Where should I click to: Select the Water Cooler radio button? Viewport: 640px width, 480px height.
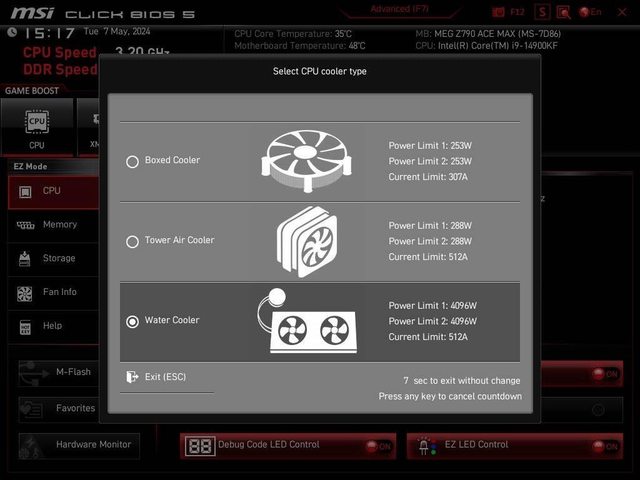[132, 322]
